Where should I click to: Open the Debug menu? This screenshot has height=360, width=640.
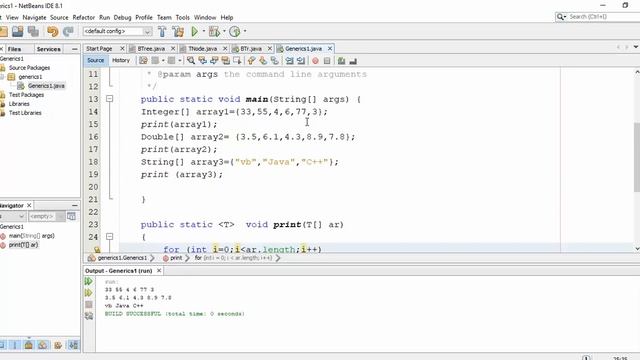pyautogui.click(x=122, y=18)
